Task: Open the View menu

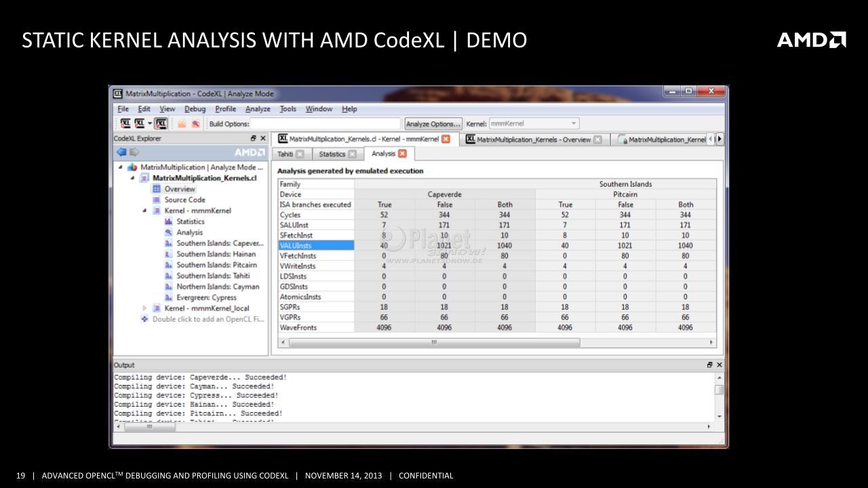Action: (x=167, y=109)
